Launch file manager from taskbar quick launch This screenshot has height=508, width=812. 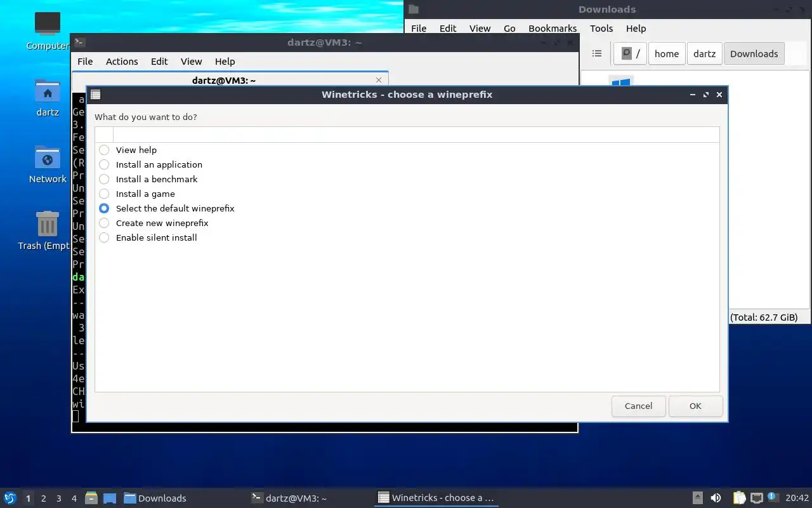point(91,498)
